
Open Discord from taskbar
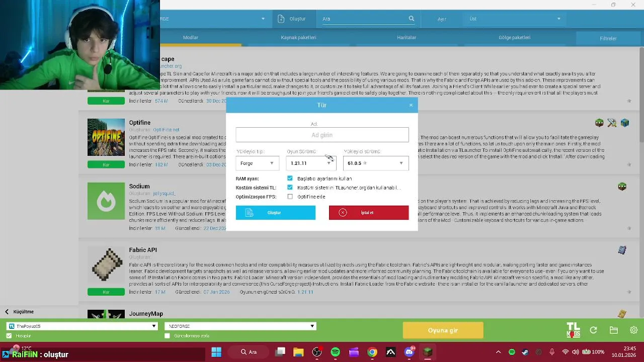(409, 352)
